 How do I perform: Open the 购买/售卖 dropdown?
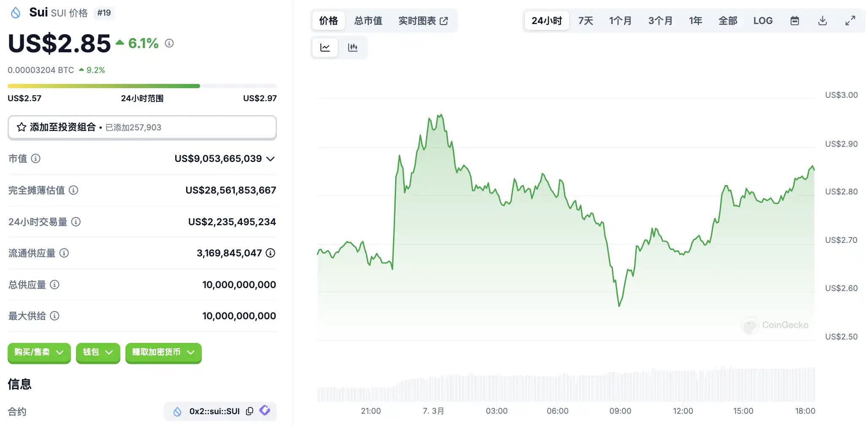click(x=39, y=352)
